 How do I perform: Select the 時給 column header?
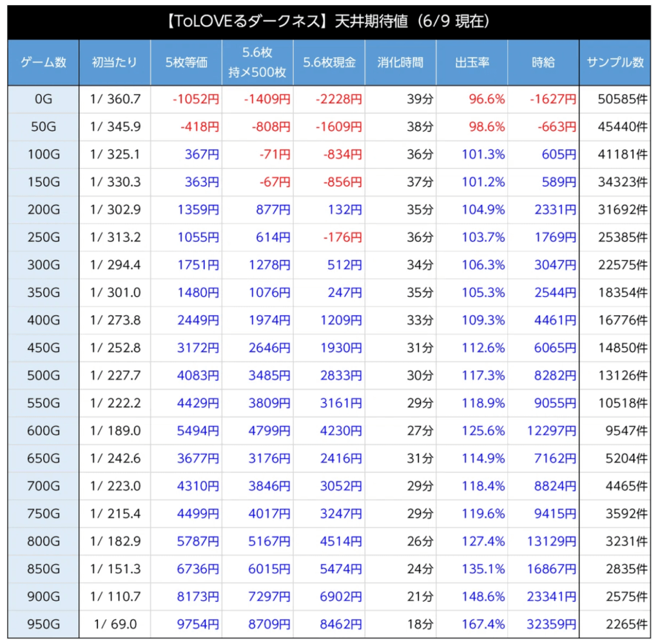point(543,63)
